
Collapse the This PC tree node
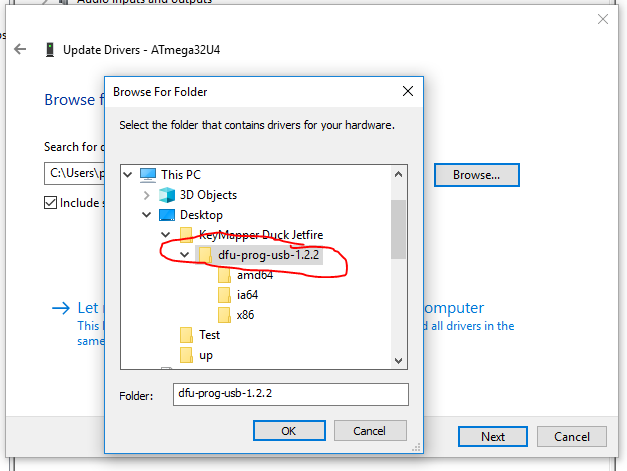128,174
